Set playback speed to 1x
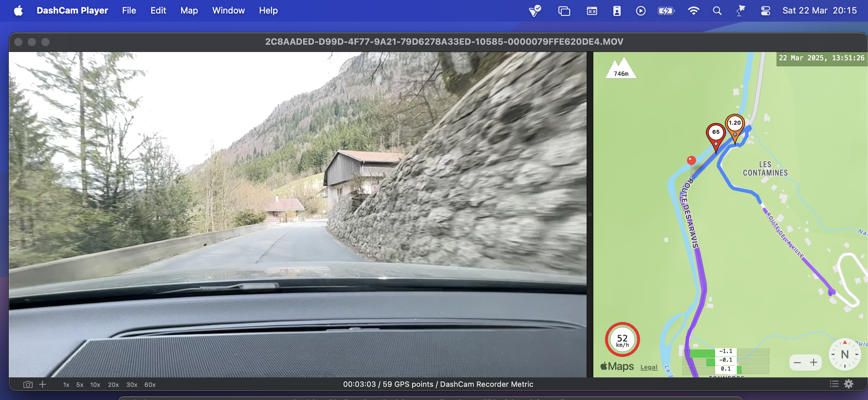 tap(66, 384)
